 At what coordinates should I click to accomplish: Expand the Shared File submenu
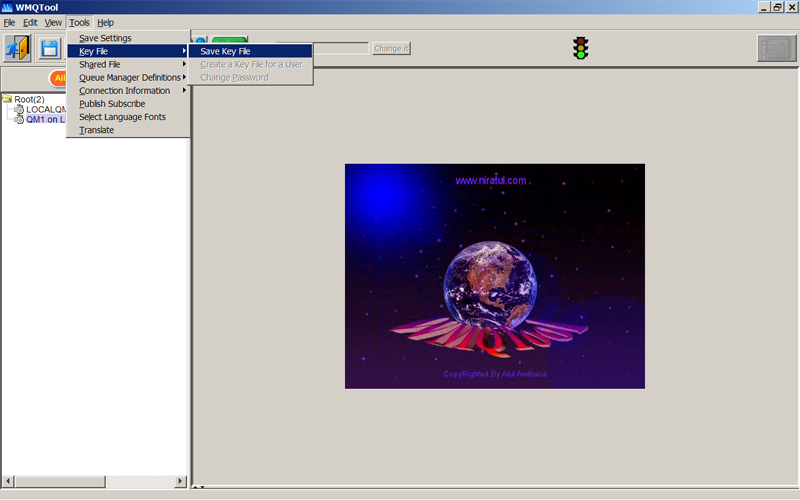pos(128,64)
